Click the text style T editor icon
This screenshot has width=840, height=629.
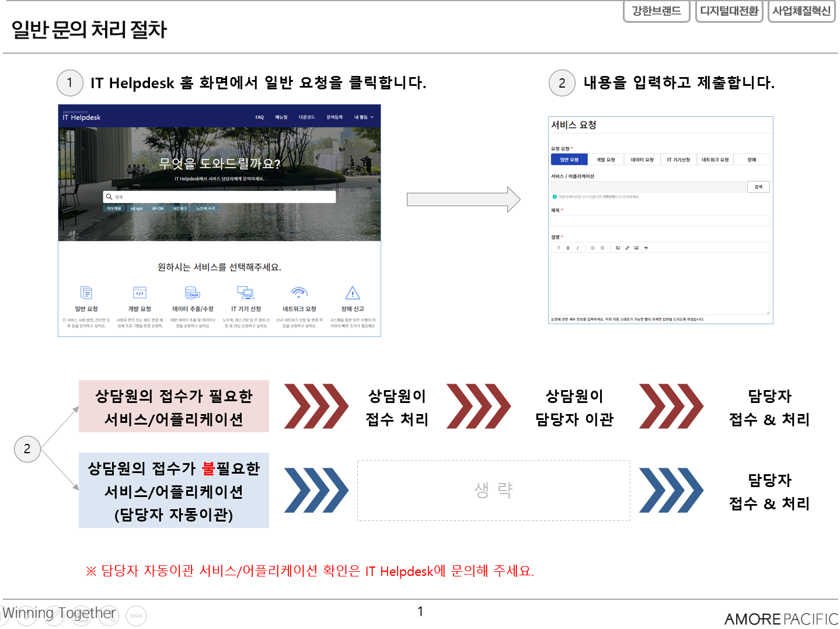point(559,248)
